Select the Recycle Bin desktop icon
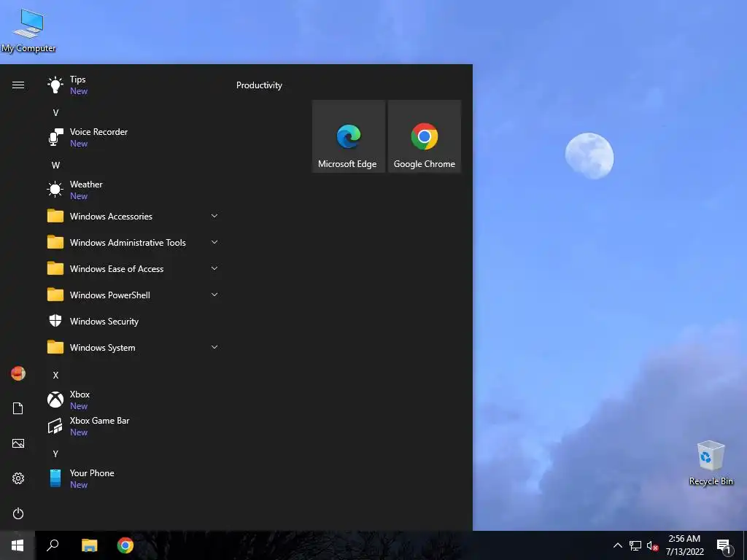The image size is (747, 560). [711, 463]
